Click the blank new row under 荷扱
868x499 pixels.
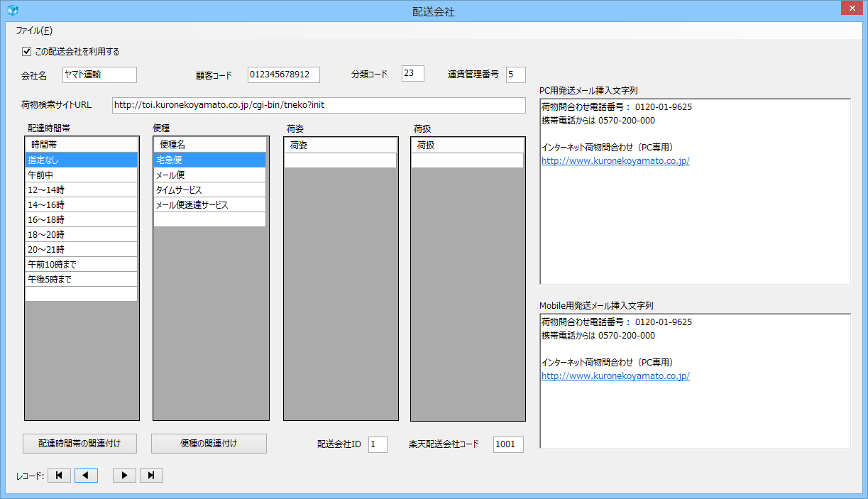click(x=467, y=160)
